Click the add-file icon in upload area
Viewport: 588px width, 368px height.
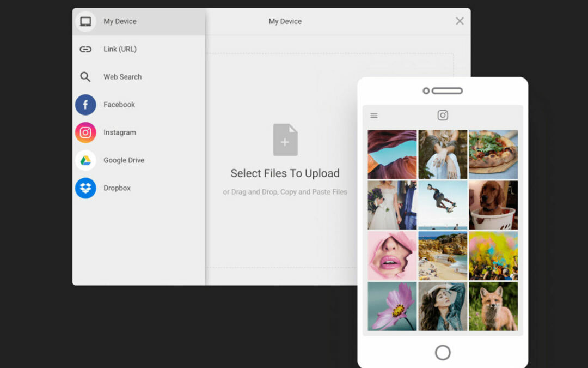[285, 140]
